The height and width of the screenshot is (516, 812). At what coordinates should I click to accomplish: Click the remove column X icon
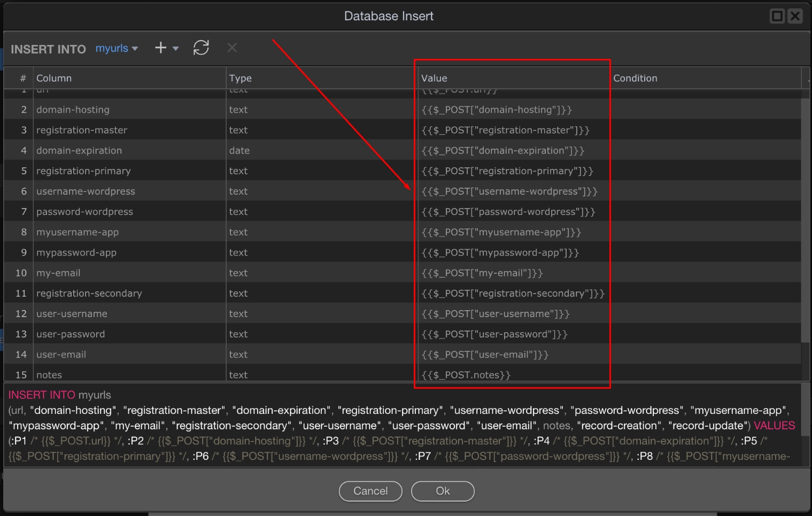[x=232, y=48]
